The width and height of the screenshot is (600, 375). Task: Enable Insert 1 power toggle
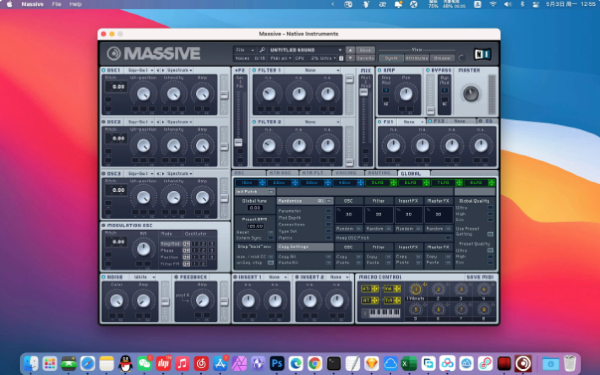tap(235, 277)
